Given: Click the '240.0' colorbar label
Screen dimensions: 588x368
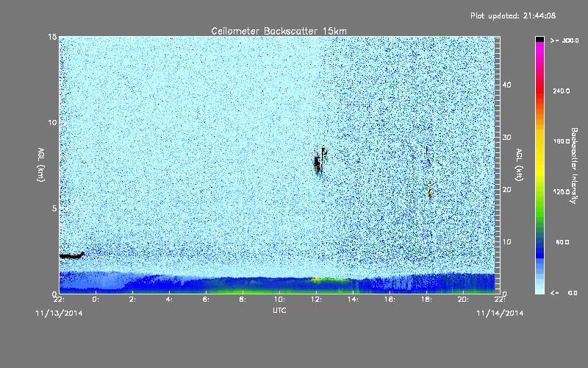Looking at the screenshot, I should click(x=562, y=91).
